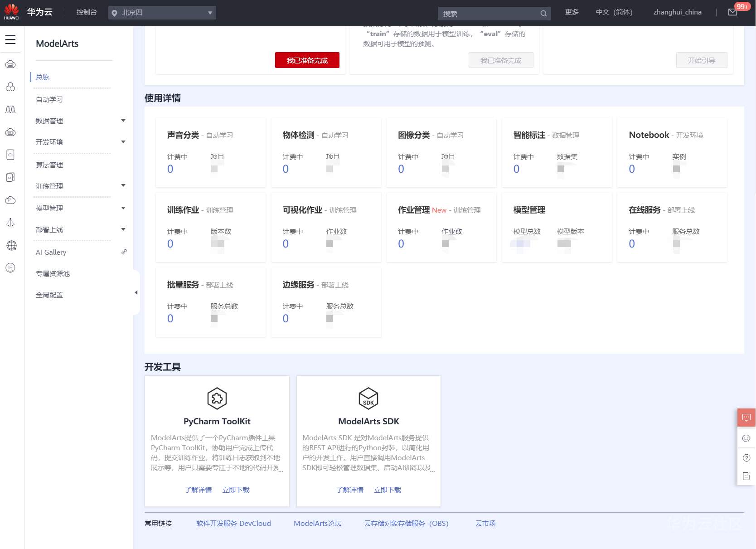The width and height of the screenshot is (756, 549).
Task: Open the 更多 top menu
Action: [x=572, y=12]
